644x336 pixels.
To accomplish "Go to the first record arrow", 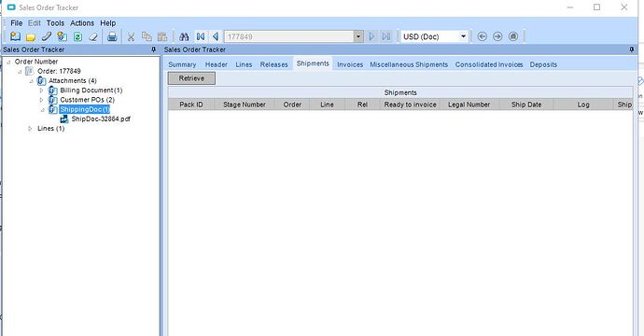I will click(x=201, y=36).
